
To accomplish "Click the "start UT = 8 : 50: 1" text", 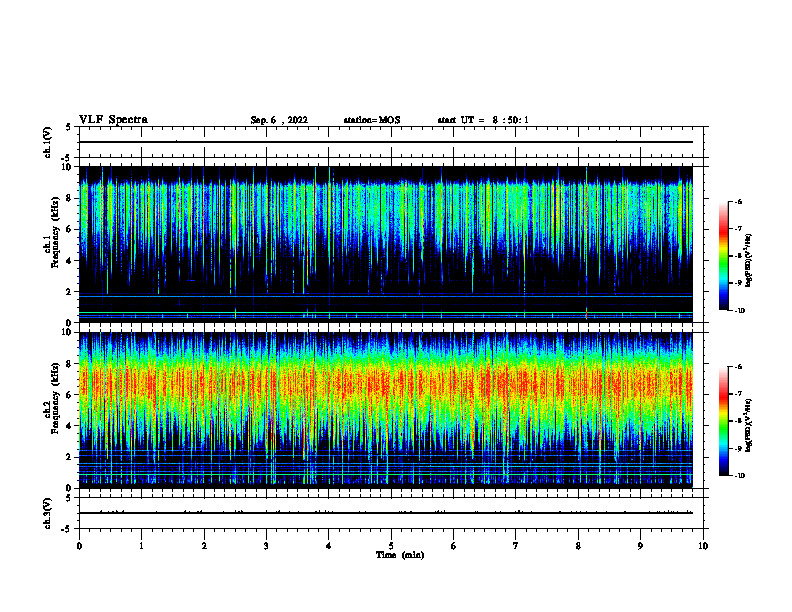I will point(483,120).
